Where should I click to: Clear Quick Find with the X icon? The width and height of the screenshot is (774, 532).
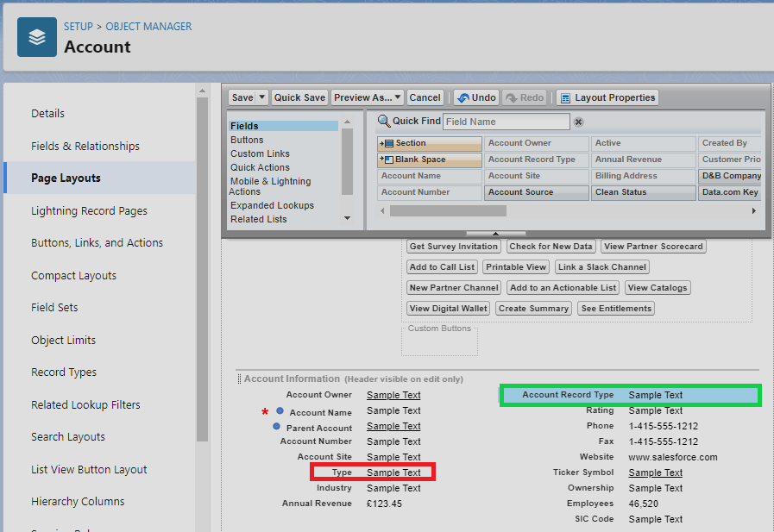coord(578,122)
